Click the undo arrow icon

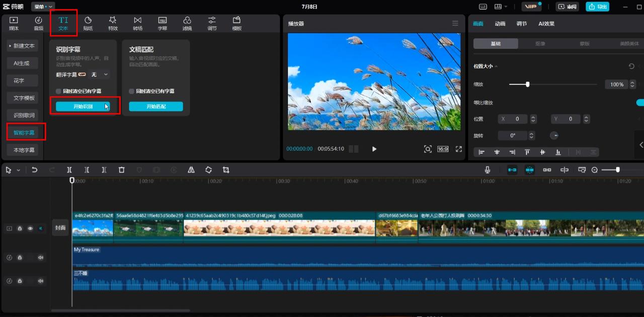34,170
